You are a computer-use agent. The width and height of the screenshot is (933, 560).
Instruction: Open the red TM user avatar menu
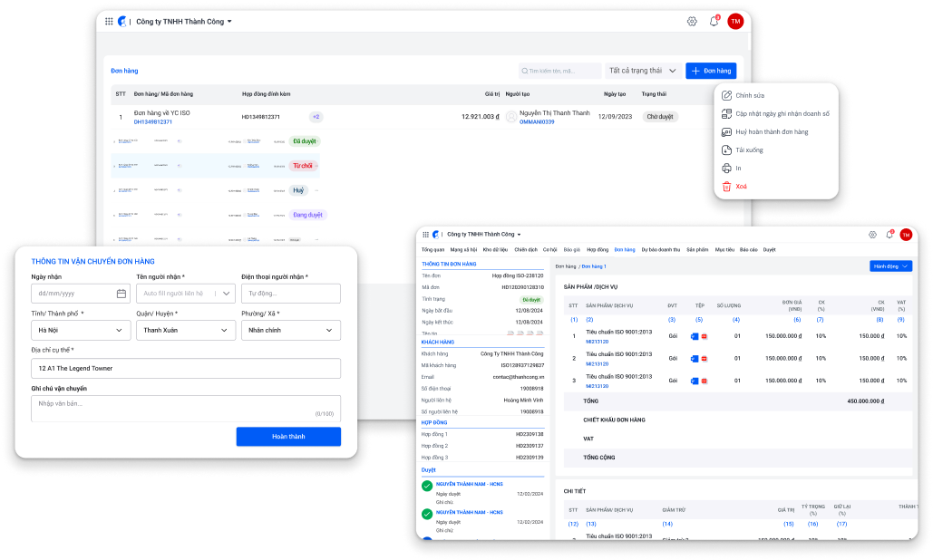point(735,22)
